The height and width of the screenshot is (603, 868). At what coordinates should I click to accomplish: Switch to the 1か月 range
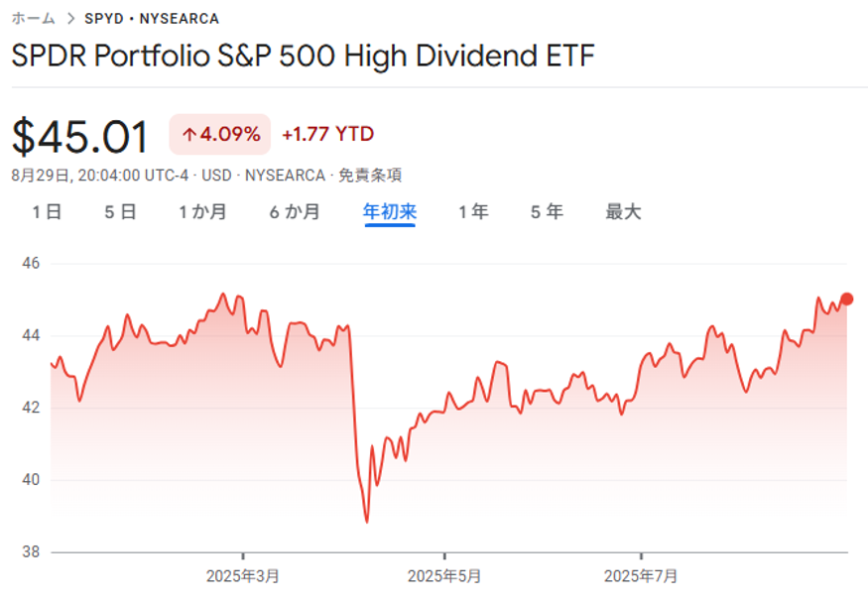pyautogui.click(x=203, y=211)
